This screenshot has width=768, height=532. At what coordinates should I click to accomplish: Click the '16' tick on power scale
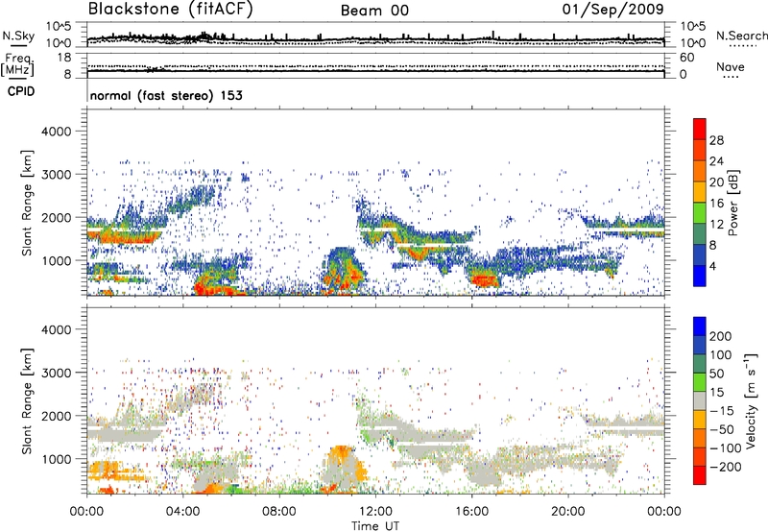[x=716, y=204]
